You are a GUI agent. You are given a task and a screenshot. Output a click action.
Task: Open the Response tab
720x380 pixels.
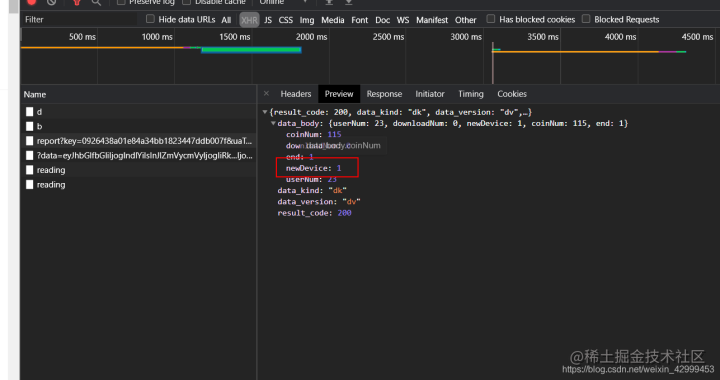[384, 94]
